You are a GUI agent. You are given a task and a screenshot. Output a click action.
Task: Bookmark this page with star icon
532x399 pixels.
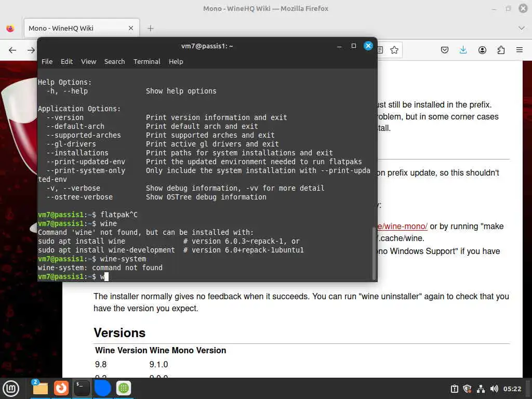coord(394,50)
